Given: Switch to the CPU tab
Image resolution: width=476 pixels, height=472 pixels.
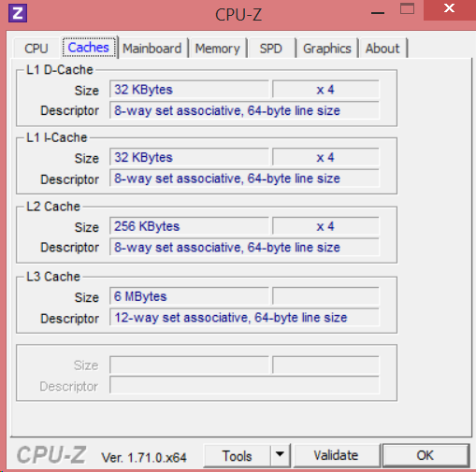Looking at the screenshot, I should tap(36, 49).
